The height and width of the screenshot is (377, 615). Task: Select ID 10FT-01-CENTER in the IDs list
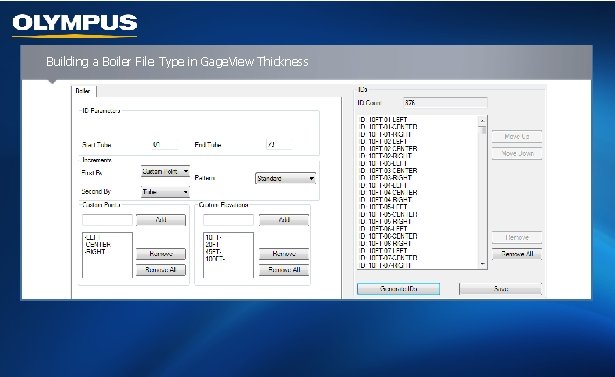point(388,127)
